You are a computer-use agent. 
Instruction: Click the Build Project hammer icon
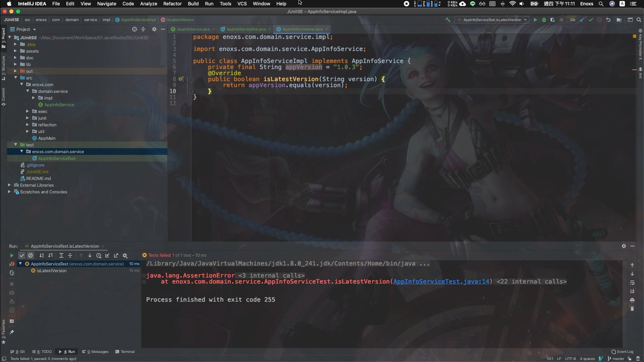pyautogui.click(x=448, y=20)
